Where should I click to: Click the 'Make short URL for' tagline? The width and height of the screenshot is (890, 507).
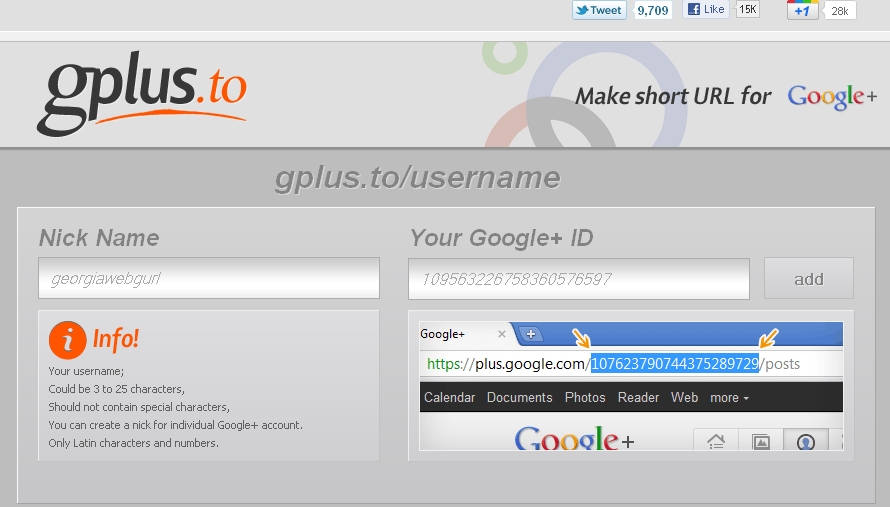[674, 96]
